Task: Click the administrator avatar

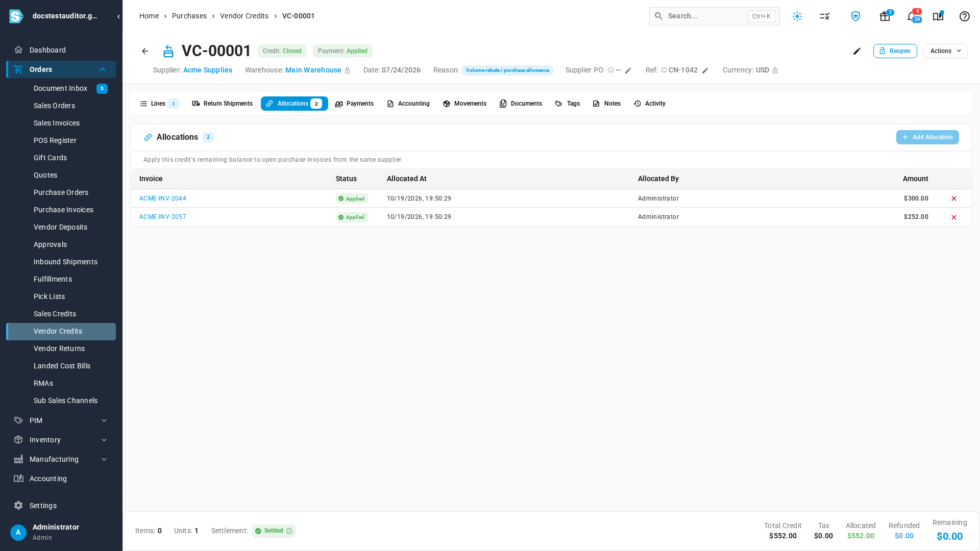Action: tap(18, 533)
